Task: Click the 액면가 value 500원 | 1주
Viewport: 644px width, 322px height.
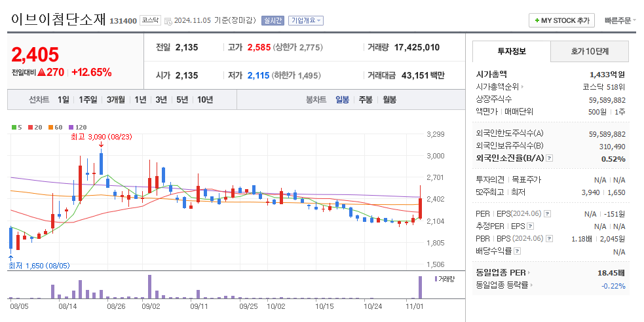Action: (607, 111)
